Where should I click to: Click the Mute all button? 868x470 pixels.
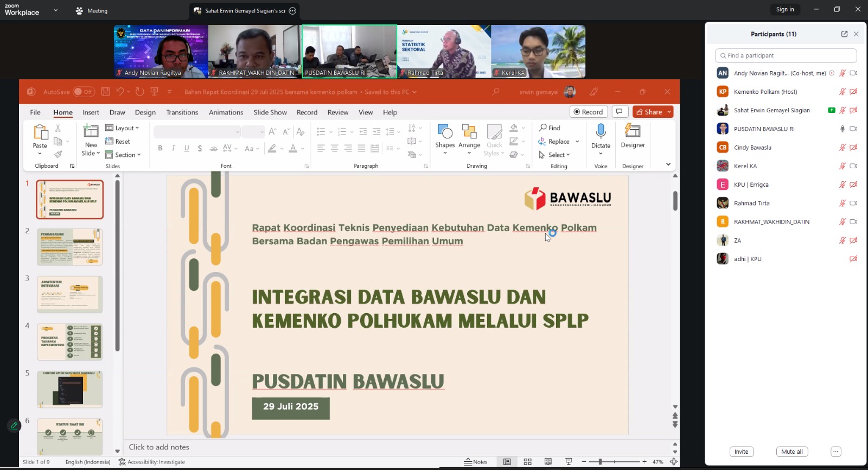pos(792,452)
